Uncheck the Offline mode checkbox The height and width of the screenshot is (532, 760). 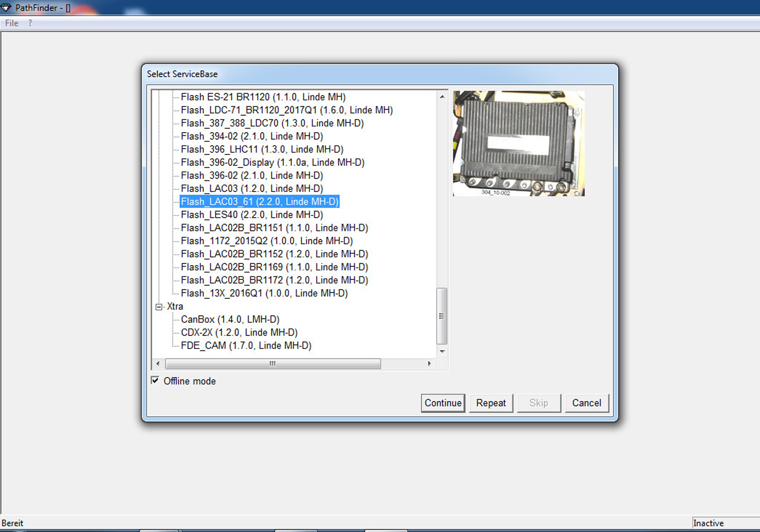pos(155,381)
